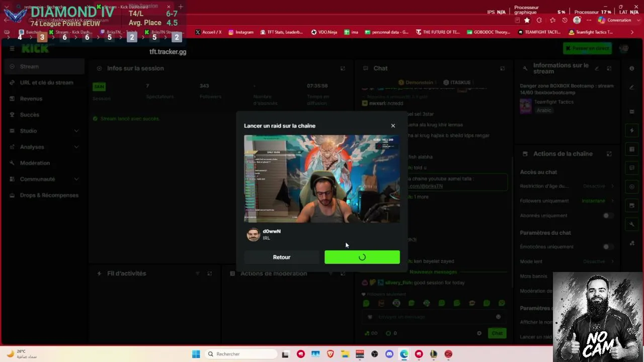Expand the Informations sur le stream panel
Viewport: 644px width, 362px height.
pyautogui.click(x=609, y=68)
